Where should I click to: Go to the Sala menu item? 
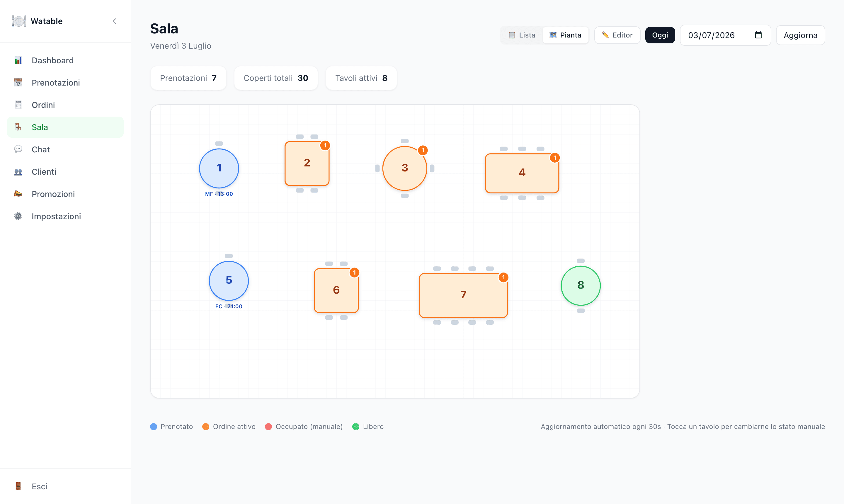click(x=65, y=127)
